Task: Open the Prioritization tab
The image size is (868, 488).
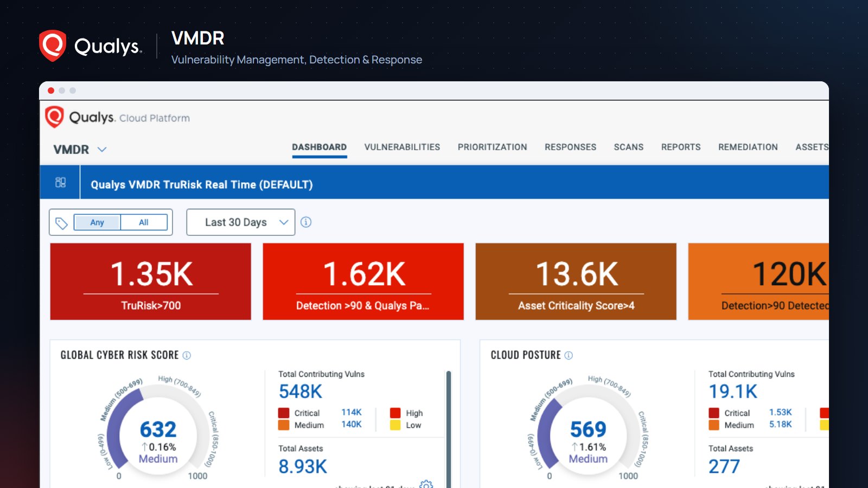Action: pos(492,147)
